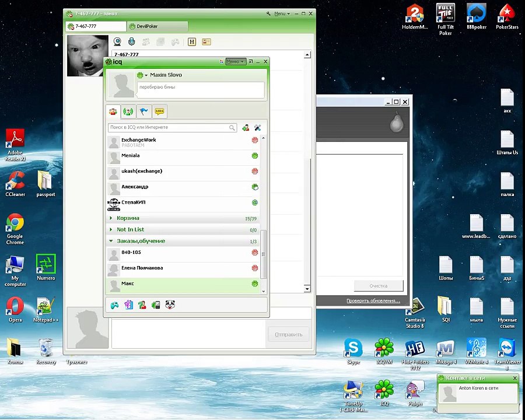Expand the Not In List group
This screenshot has width=525, height=420.
[183, 230]
